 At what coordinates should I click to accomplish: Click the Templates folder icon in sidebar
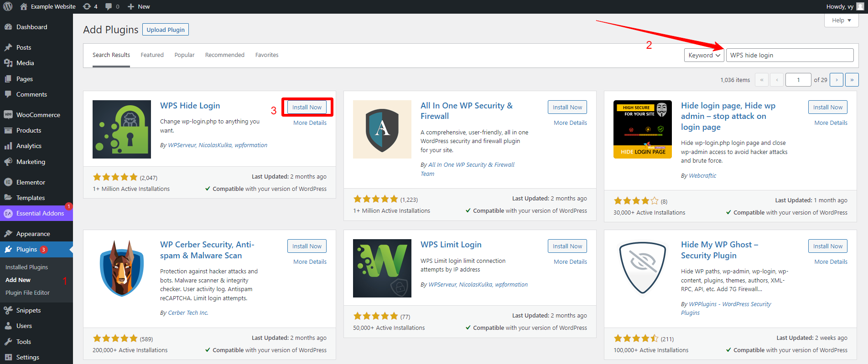click(x=8, y=198)
